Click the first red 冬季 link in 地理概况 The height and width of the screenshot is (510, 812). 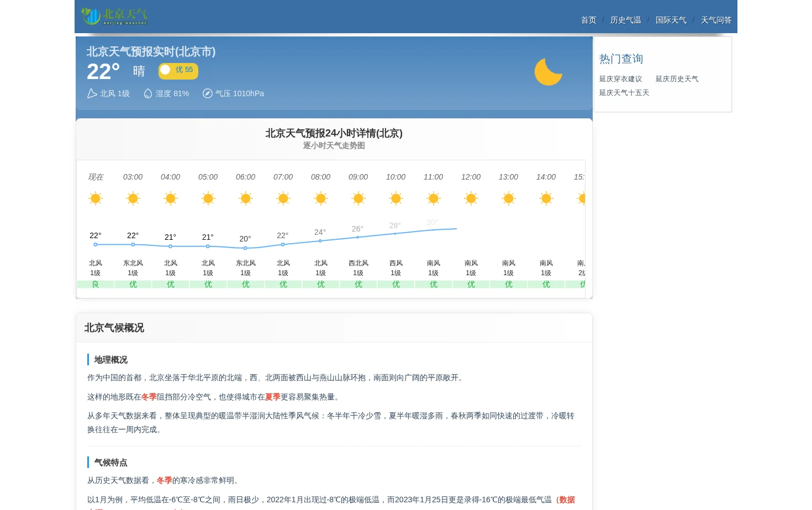pos(149,397)
